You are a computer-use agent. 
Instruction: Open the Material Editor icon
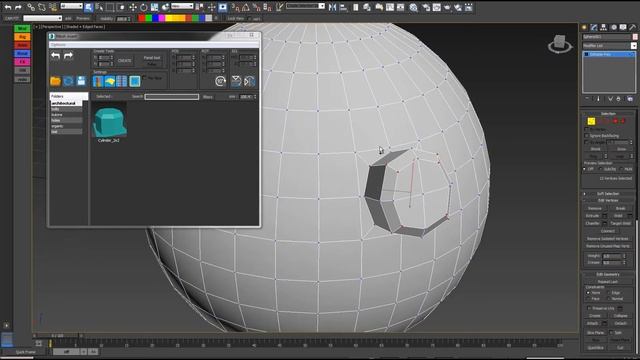413,7
